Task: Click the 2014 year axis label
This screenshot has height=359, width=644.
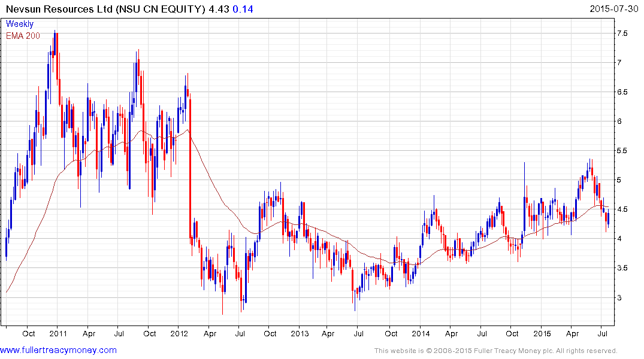Action: coord(421,333)
